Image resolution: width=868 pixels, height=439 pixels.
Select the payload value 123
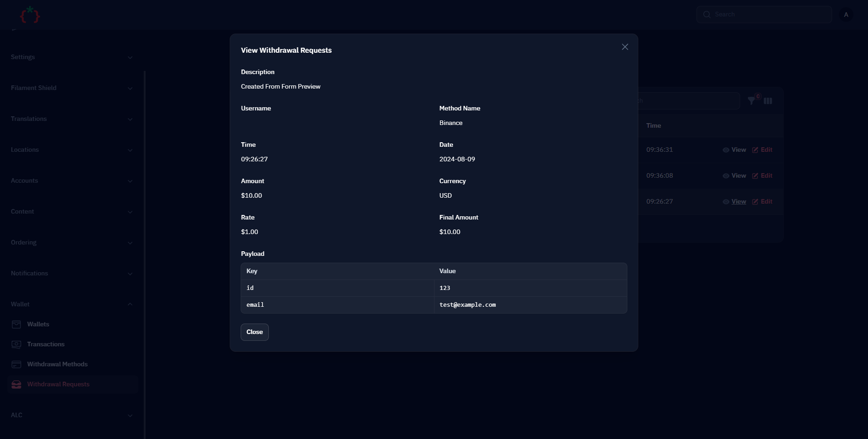point(445,288)
